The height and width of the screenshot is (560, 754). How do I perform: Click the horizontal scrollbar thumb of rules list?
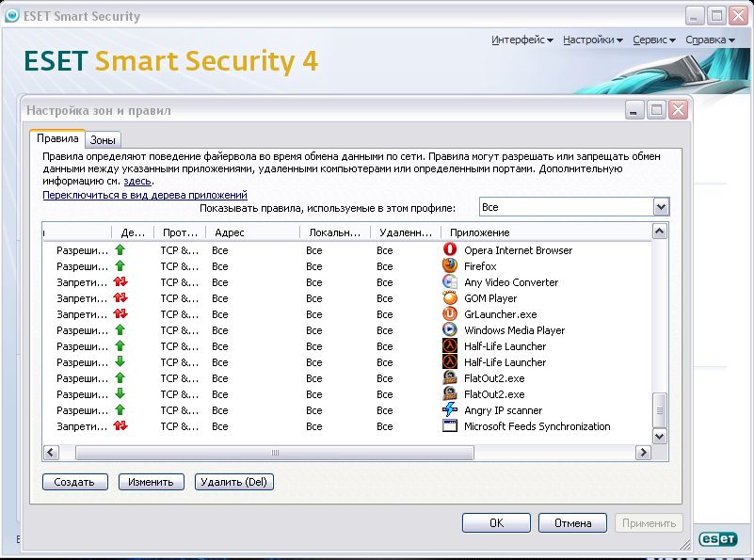click(x=275, y=453)
